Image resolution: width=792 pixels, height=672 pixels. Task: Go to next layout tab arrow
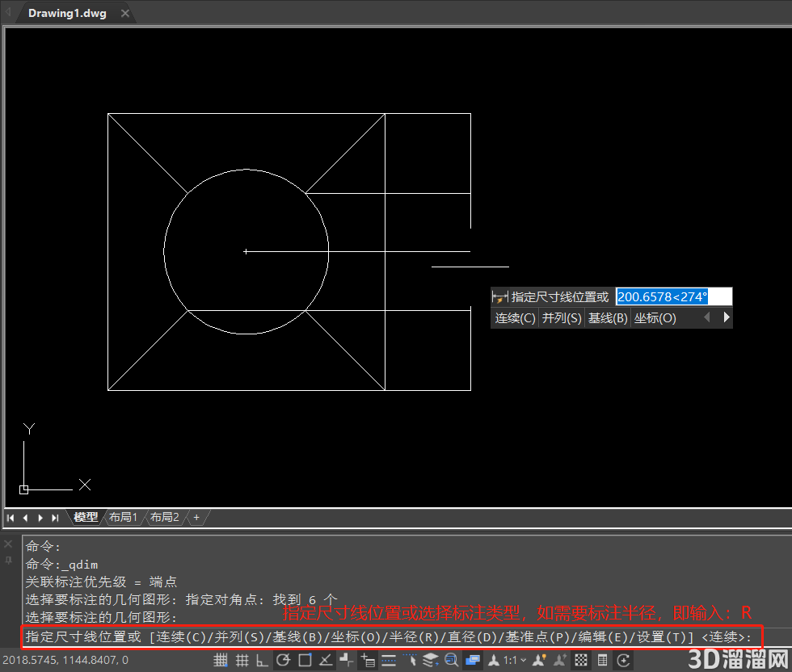pyautogui.click(x=40, y=518)
